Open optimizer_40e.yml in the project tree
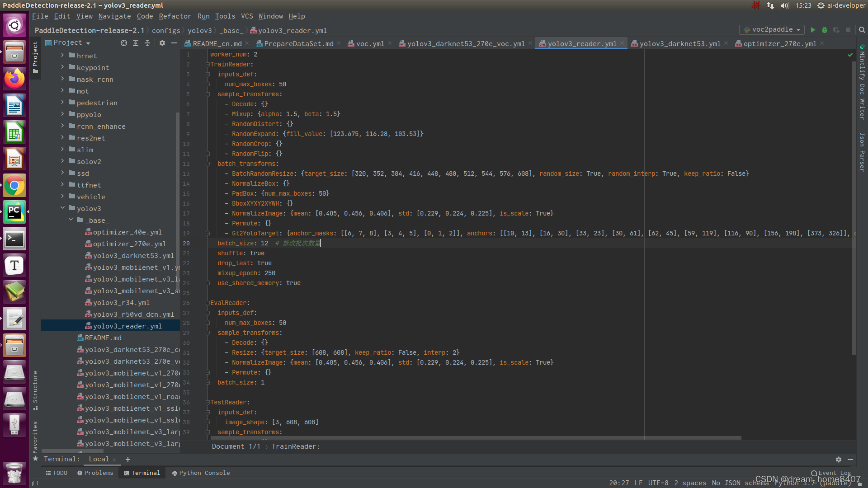 click(x=127, y=232)
